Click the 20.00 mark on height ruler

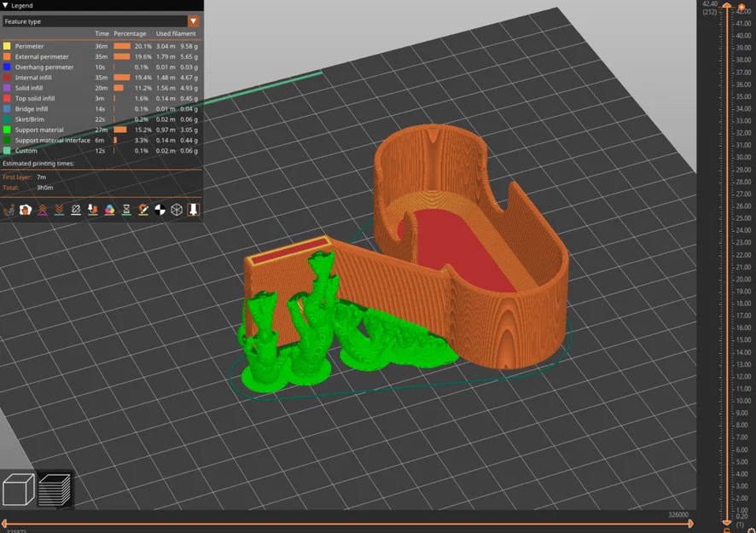(743, 279)
